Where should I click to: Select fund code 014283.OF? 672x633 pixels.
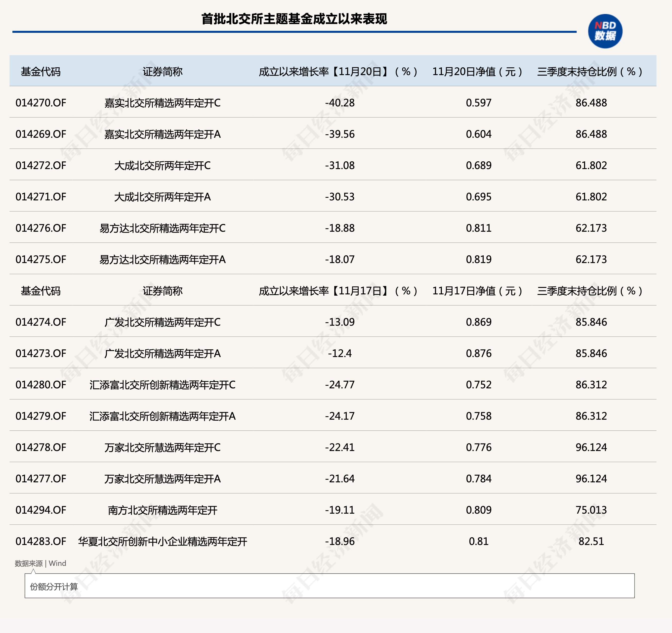click(x=41, y=541)
